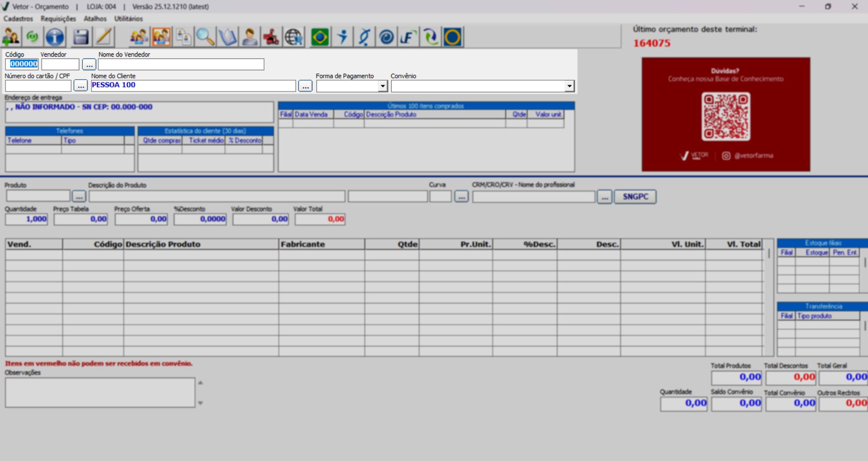Open the Convênio dropdown list
Screen dimensions: 868x461
click(x=569, y=86)
